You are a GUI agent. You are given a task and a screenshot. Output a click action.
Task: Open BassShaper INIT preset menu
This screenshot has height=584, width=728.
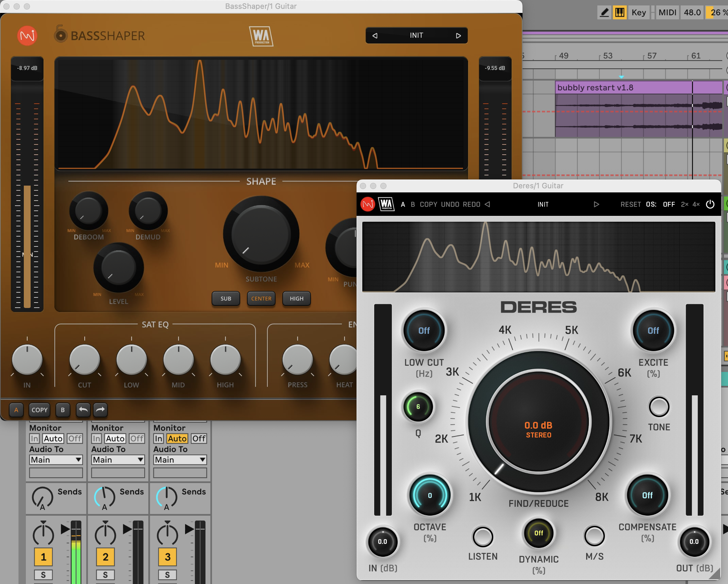pos(416,35)
